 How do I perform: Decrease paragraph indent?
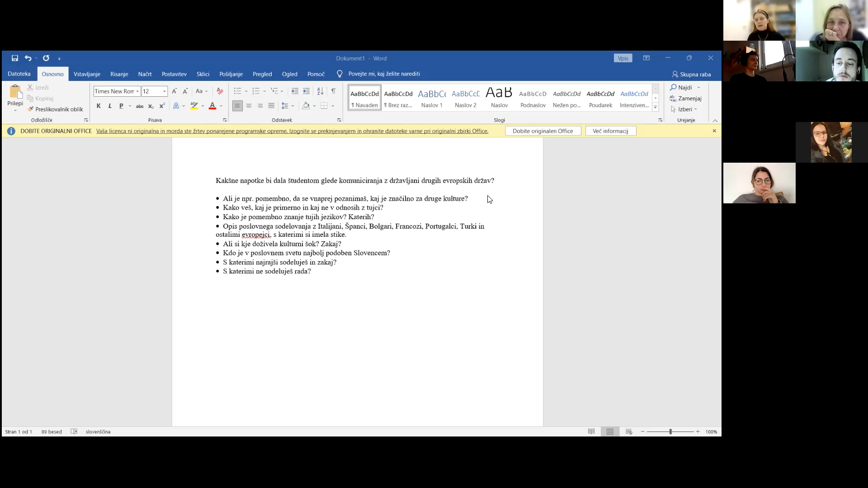pyautogui.click(x=295, y=91)
